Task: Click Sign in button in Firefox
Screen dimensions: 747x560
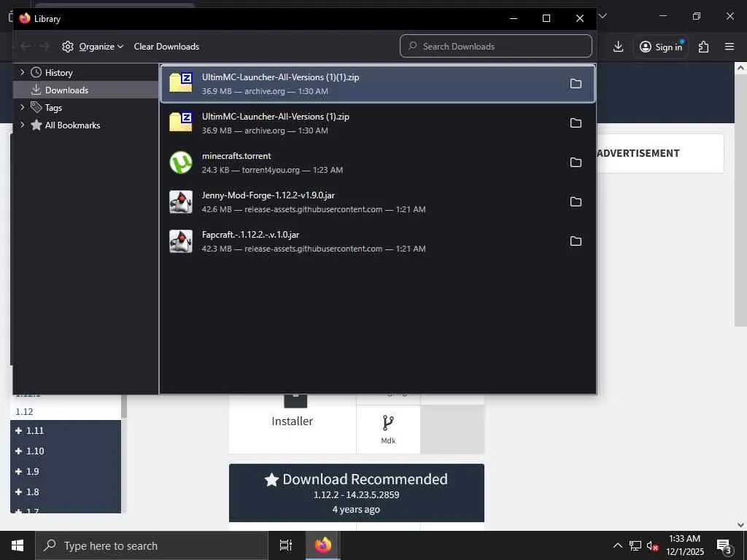Action: 661,47
